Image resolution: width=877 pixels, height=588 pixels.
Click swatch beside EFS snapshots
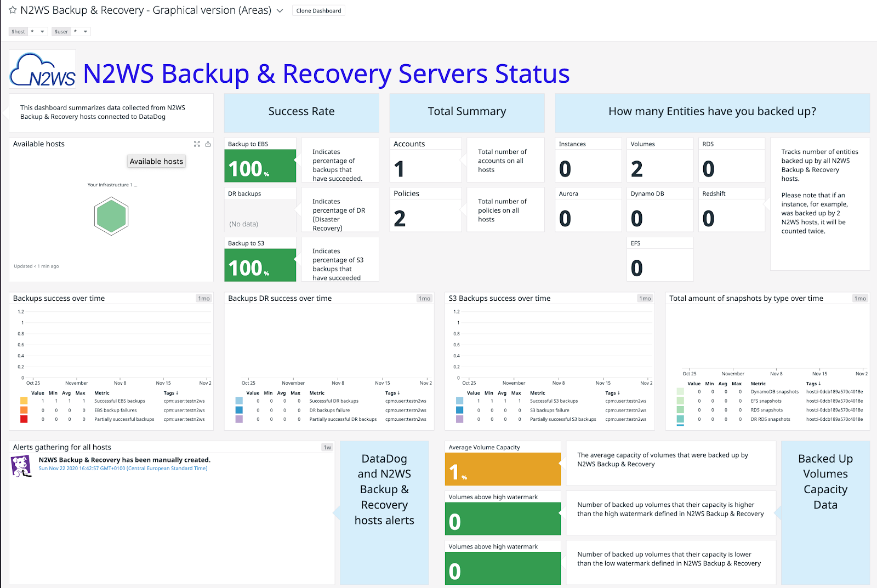(x=680, y=401)
